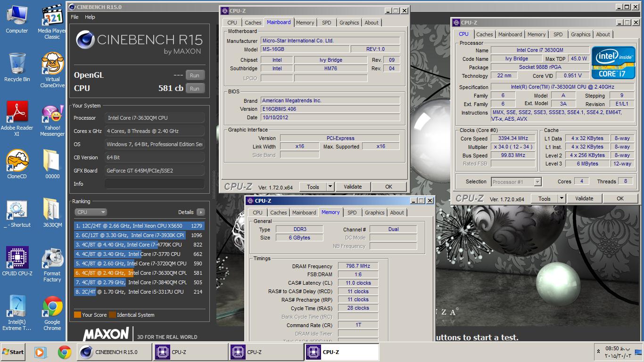Screen dimensions: 644x362
Task: Click the Tools button in Mainboard CPU-Z window
Action: coord(313,187)
